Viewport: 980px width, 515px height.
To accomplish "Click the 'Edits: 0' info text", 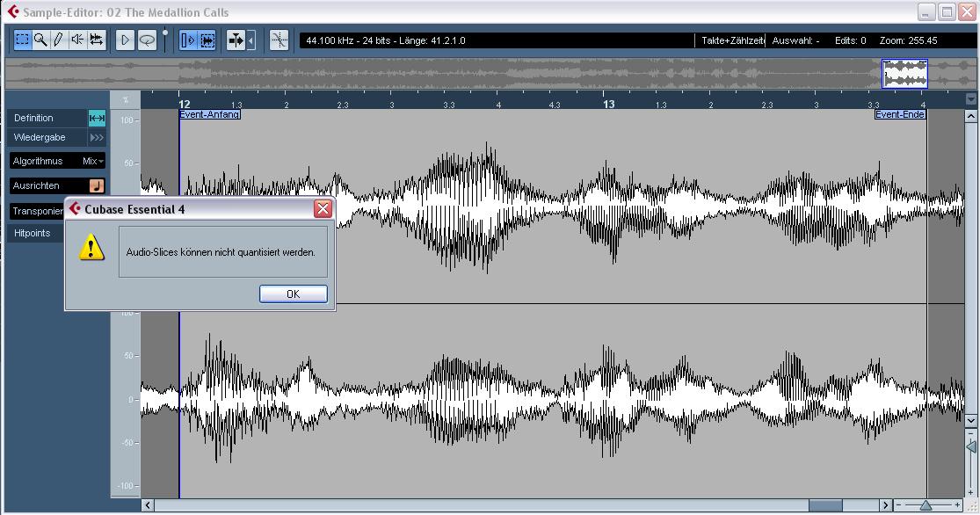I will point(850,40).
